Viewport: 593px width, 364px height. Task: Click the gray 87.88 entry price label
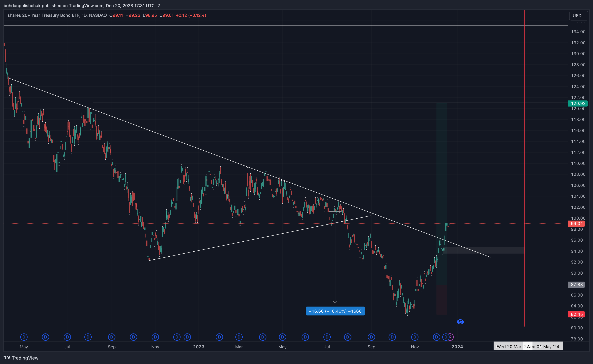point(577,285)
